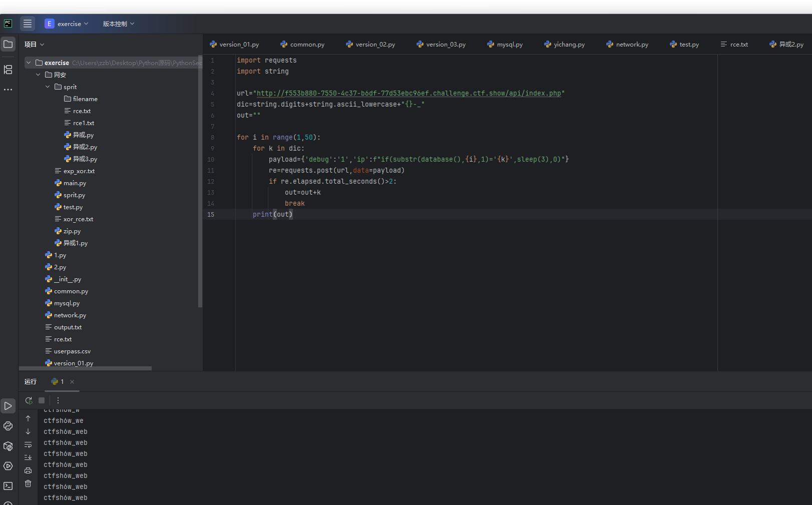Click the project tree vertical scrollbar

[200, 182]
